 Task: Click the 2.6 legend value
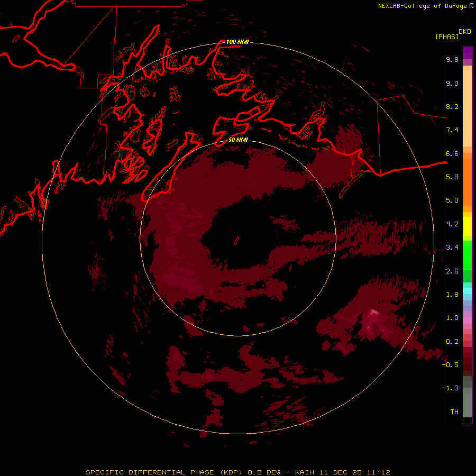452,271
